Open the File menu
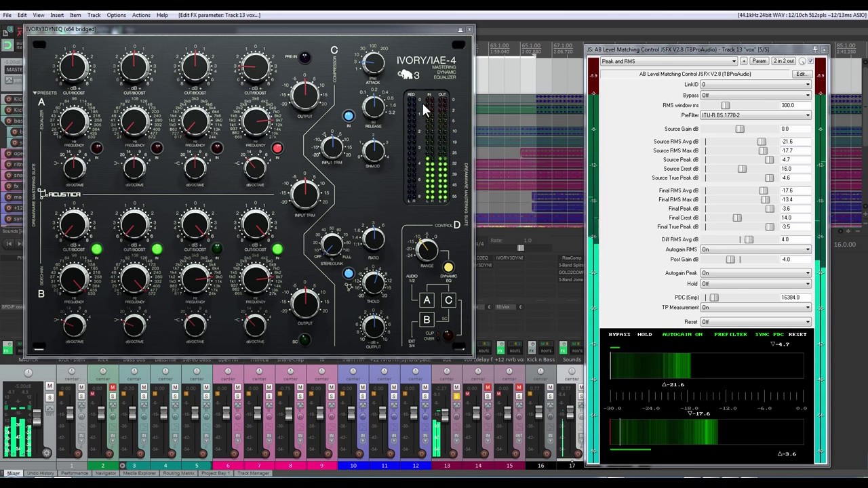 pyautogui.click(x=7, y=15)
